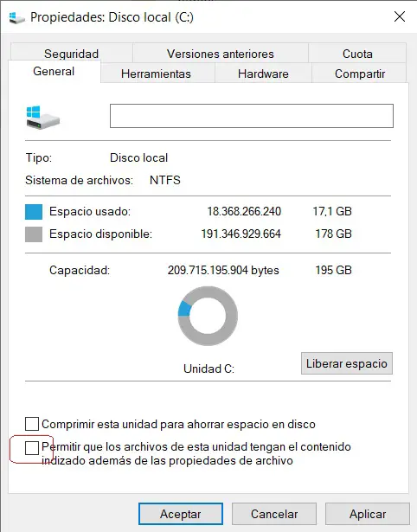Image resolution: width=417 pixels, height=532 pixels.
Task: Open the Hardware tab
Action: pyautogui.click(x=263, y=74)
